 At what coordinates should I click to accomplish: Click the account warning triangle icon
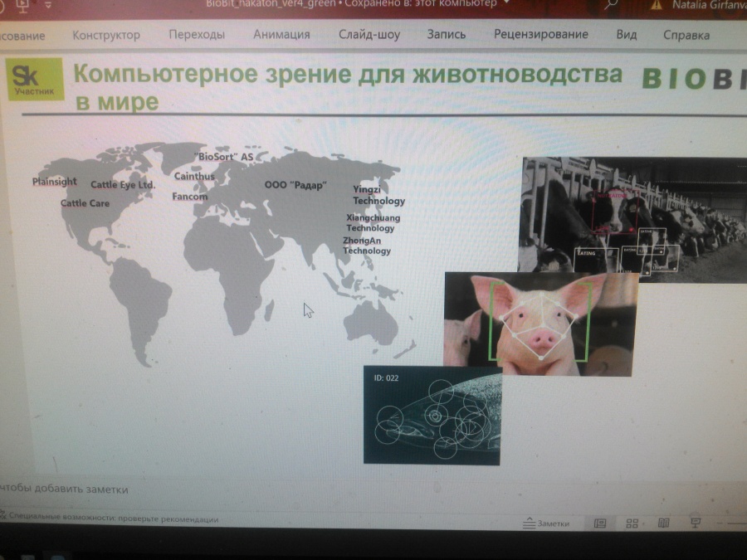pyautogui.click(x=657, y=4)
